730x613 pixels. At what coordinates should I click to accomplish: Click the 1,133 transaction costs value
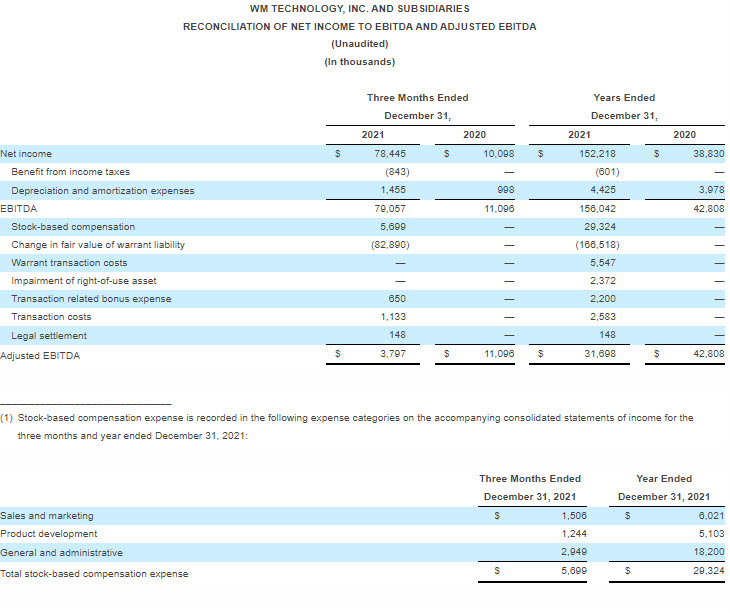392,317
